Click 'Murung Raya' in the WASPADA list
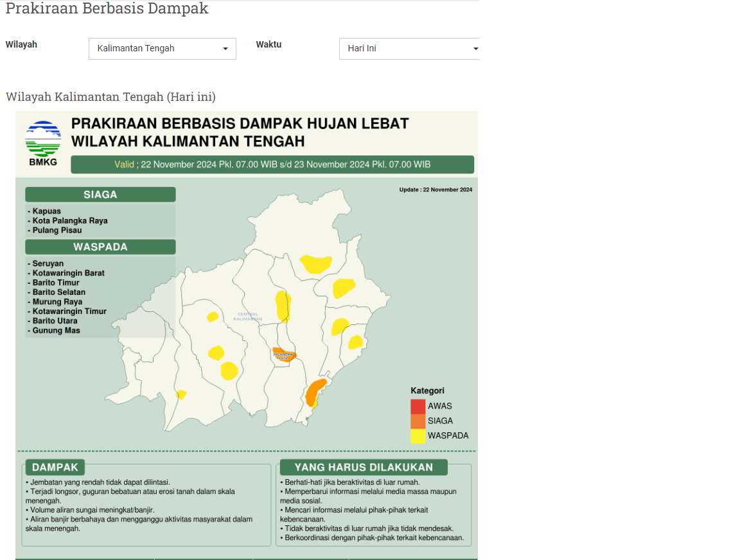The height and width of the screenshot is (560, 740). pyautogui.click(x=57, y=301)
